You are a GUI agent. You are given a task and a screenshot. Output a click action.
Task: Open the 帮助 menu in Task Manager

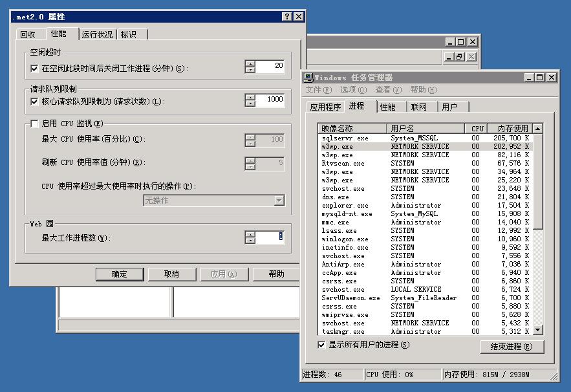(424, 90)
